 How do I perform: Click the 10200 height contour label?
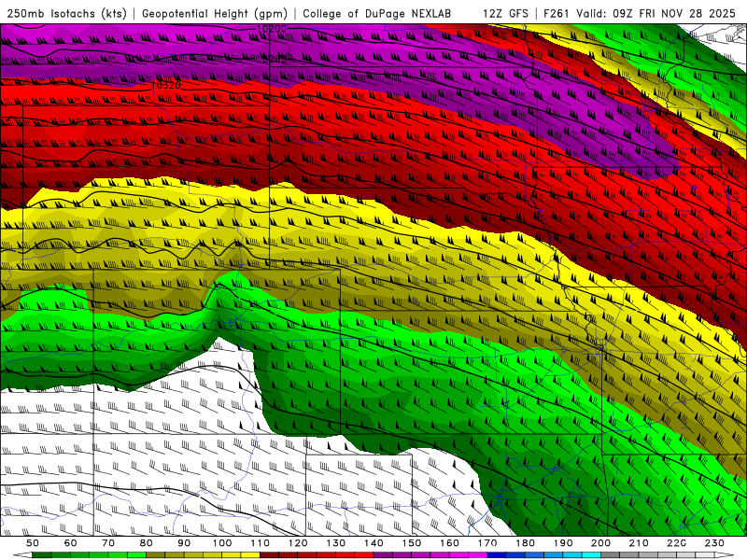272,29
